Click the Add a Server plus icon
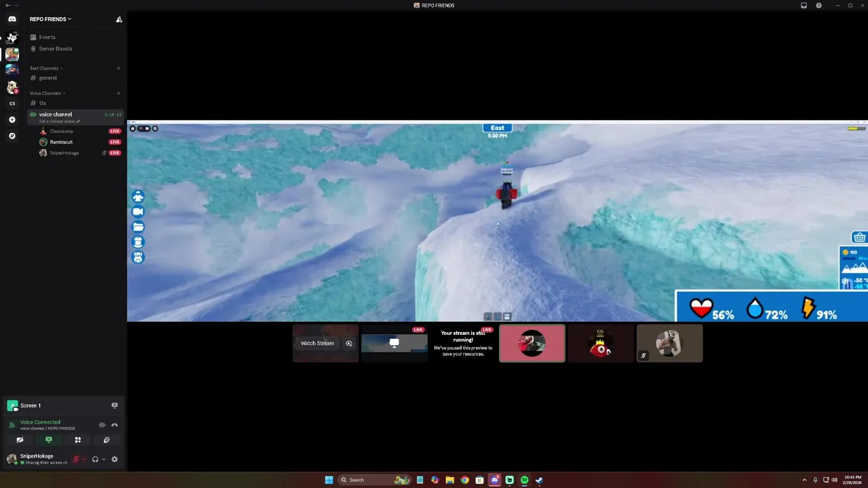This screenshot has width=868, height=488. (x=12, y=120)
